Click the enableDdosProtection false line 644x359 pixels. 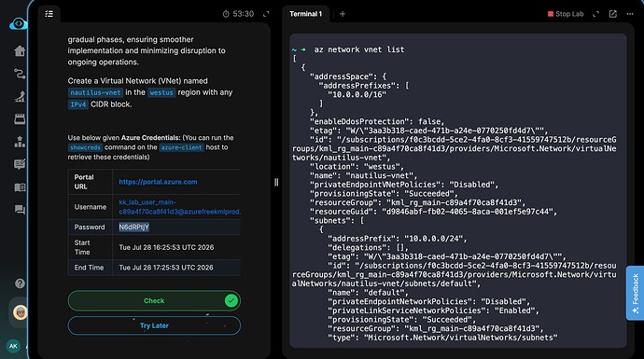(377, 122)
